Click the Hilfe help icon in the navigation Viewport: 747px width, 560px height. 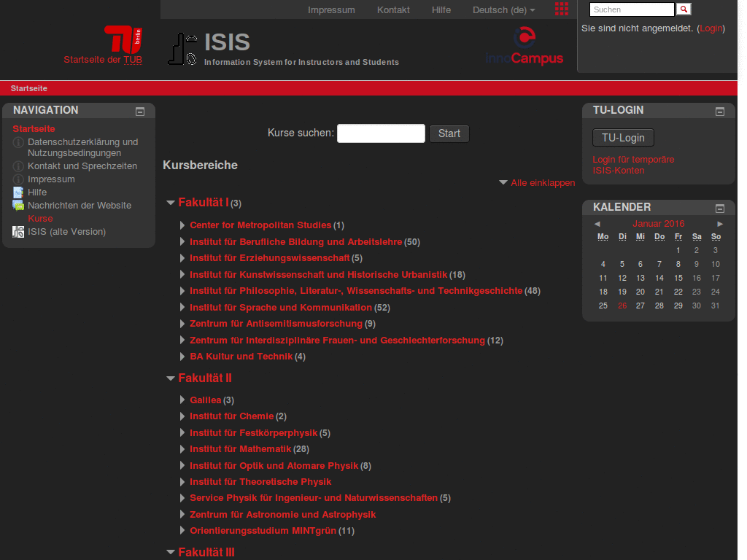18,192
